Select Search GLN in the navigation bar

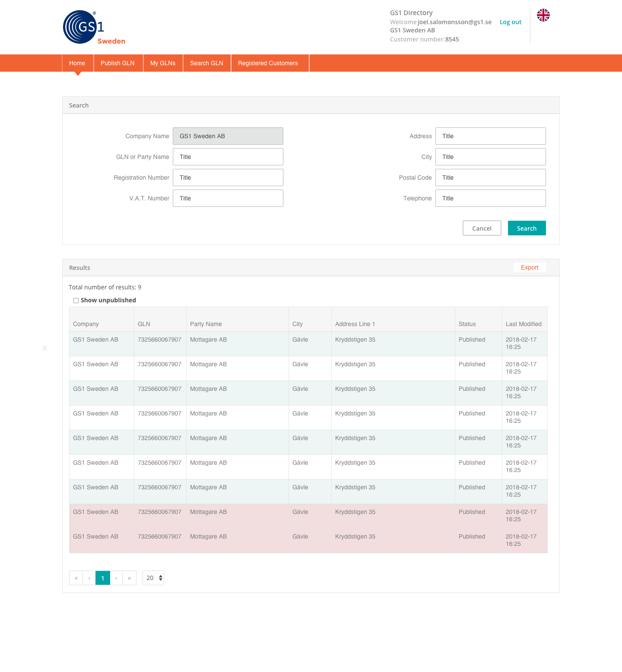[206, 63]
